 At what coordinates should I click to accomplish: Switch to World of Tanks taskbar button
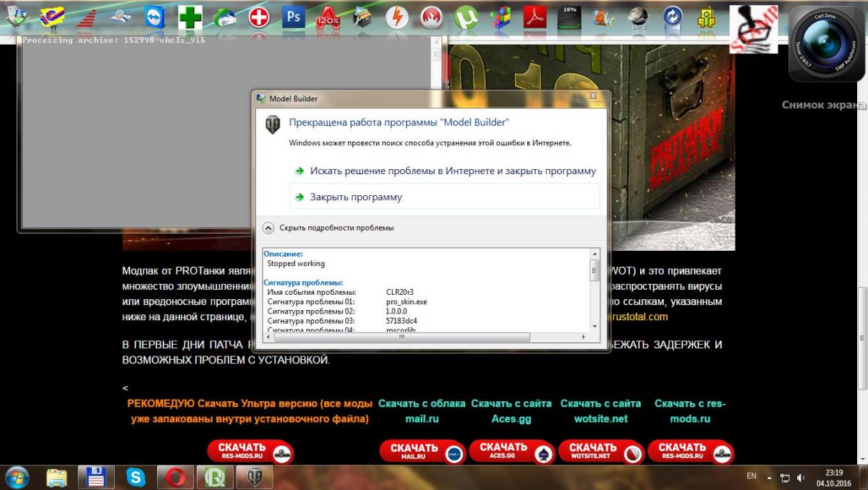pyautogui.click(x=255, y=477)
